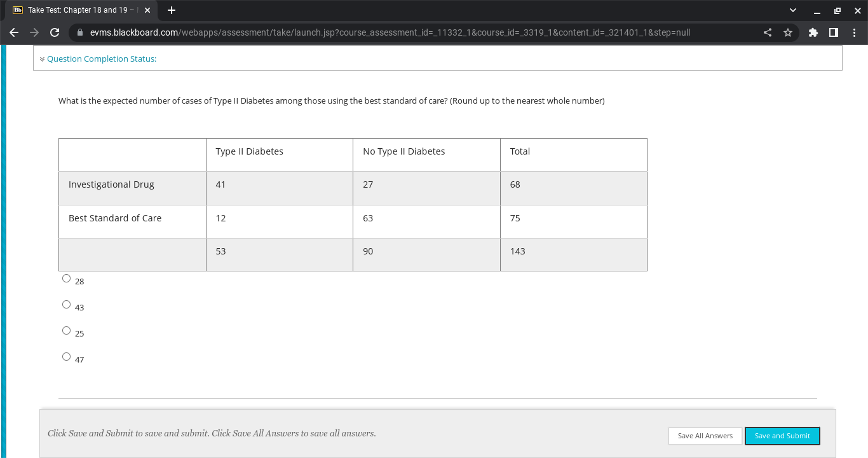
Task: Click the column total cell 90
Action: (x=426, y=254)
